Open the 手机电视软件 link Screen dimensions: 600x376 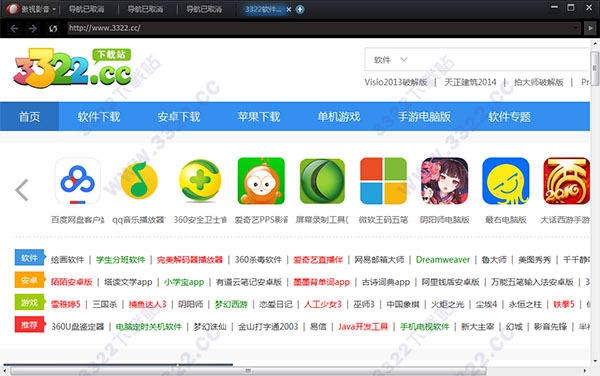coord(425,327)
